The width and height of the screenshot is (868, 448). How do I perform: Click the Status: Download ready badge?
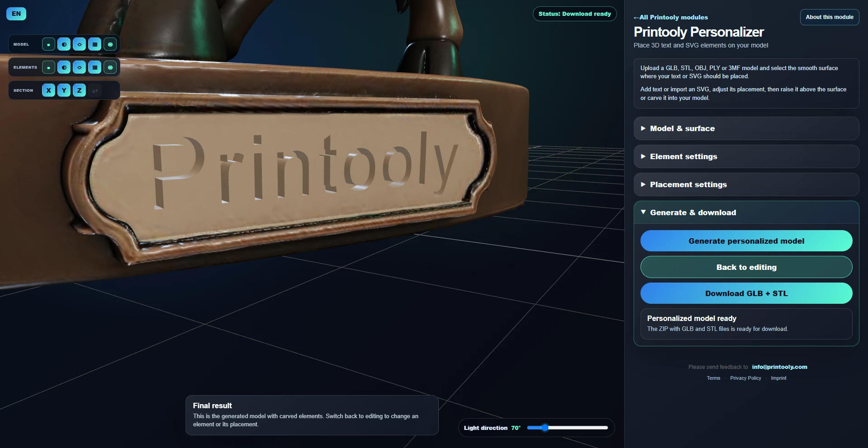coord(574,14)
